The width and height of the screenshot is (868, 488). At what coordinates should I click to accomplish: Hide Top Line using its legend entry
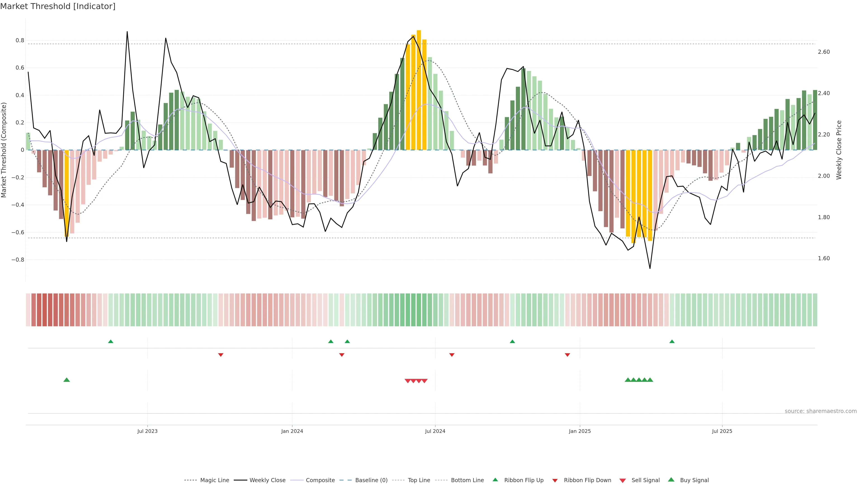click(x=419, y=480)
